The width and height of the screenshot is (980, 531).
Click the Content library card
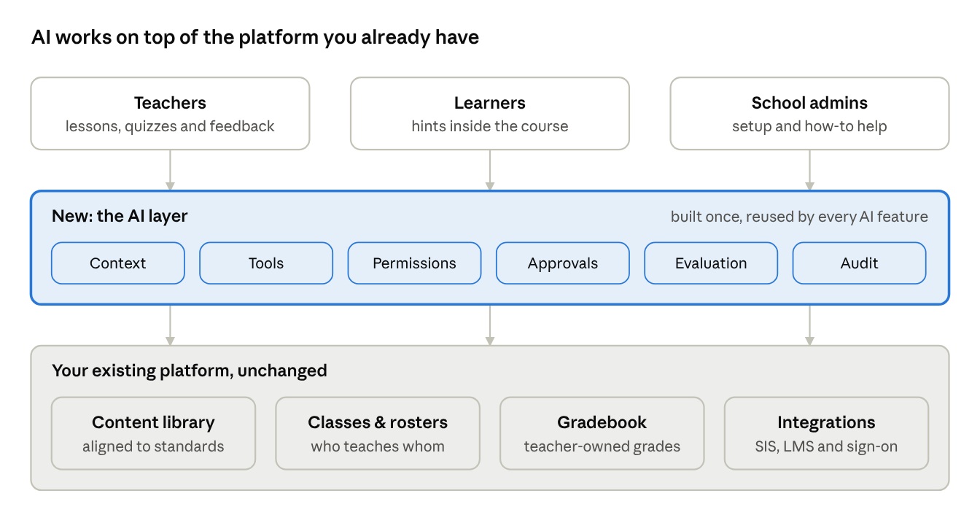point(153,433)
